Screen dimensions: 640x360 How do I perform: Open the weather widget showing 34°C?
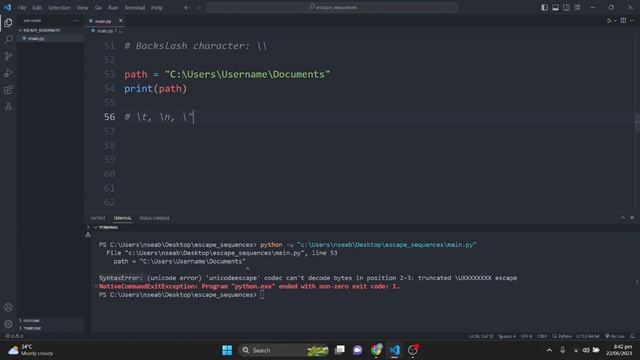(x=31, y=350)
